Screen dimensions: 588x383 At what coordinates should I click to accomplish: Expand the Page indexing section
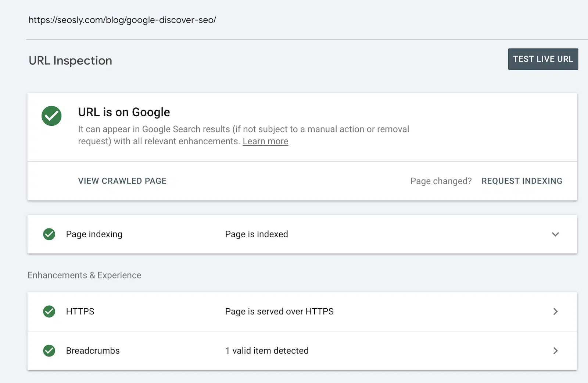[x=555, y=234]
